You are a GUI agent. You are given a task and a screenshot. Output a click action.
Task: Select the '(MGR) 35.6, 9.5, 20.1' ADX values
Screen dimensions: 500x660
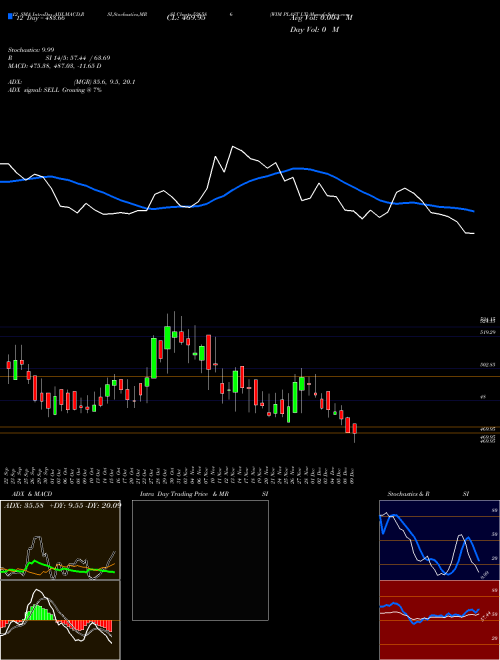click(x=104, y=82)
